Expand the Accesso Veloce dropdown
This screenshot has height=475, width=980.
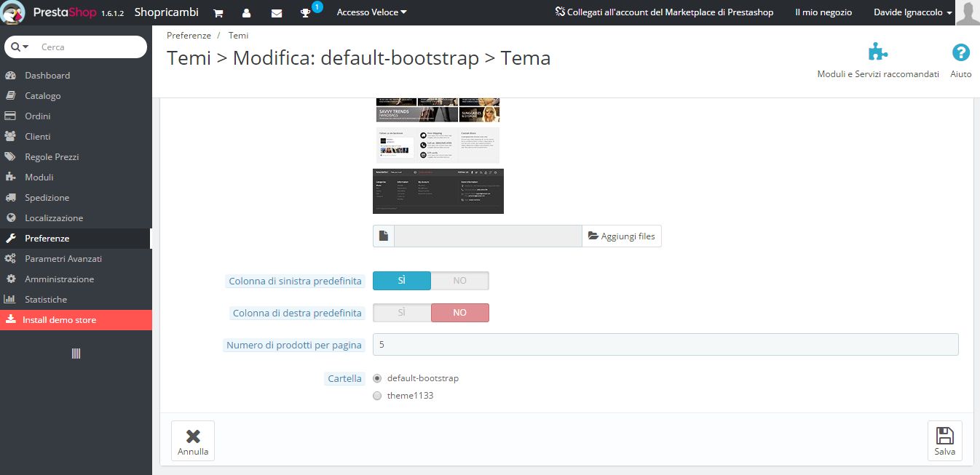(372, 12)
